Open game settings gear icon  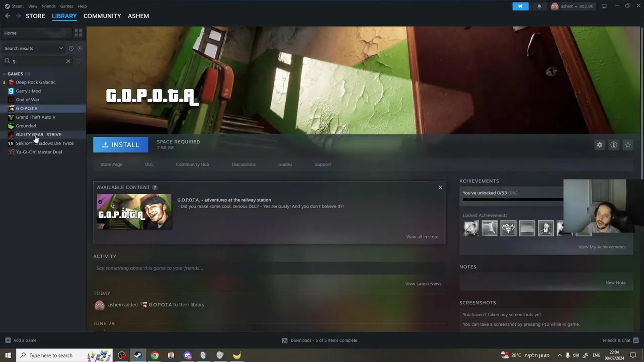(600, 145)
